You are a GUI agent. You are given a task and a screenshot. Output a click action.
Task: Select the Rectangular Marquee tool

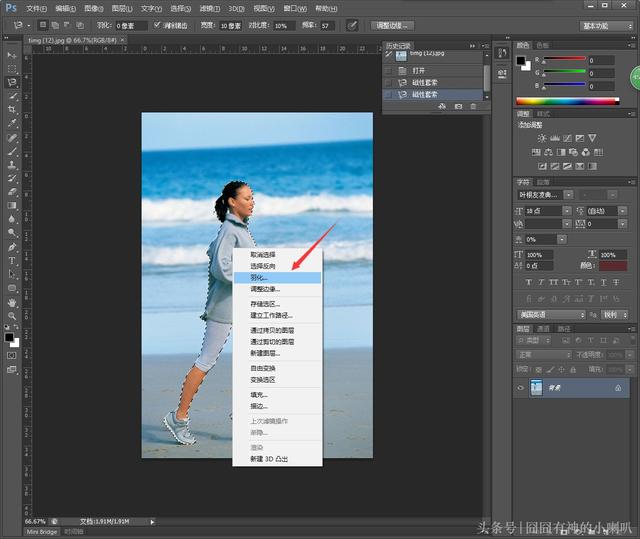pyautogui.click(x=12, y=69)
